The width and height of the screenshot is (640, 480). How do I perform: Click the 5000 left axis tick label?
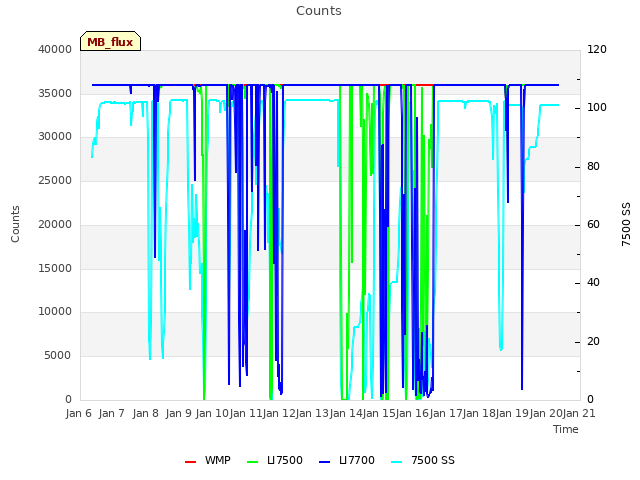[x=58, y=356]
